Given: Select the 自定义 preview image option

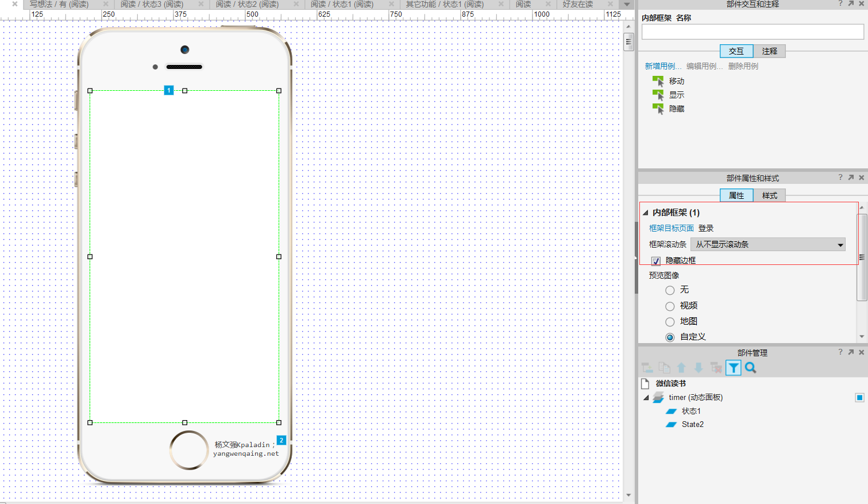Looking at the screenshot, I should click(x=670, y=337).
